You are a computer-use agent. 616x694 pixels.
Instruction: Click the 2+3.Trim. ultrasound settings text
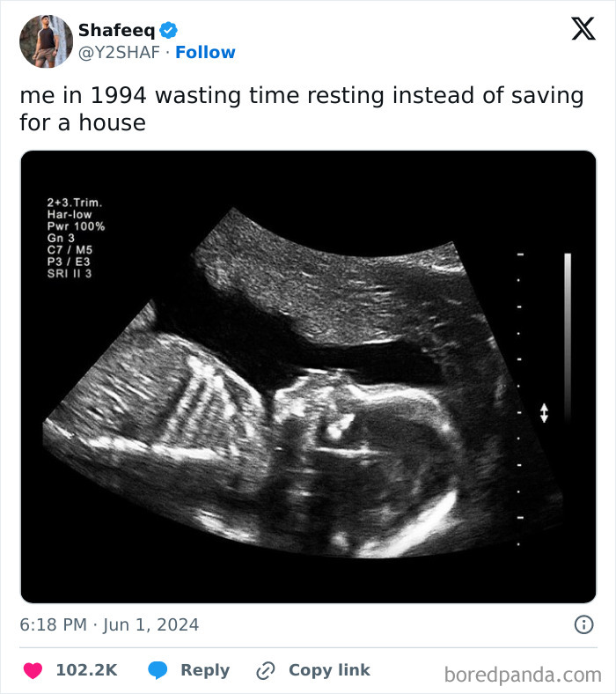[75, 203]
